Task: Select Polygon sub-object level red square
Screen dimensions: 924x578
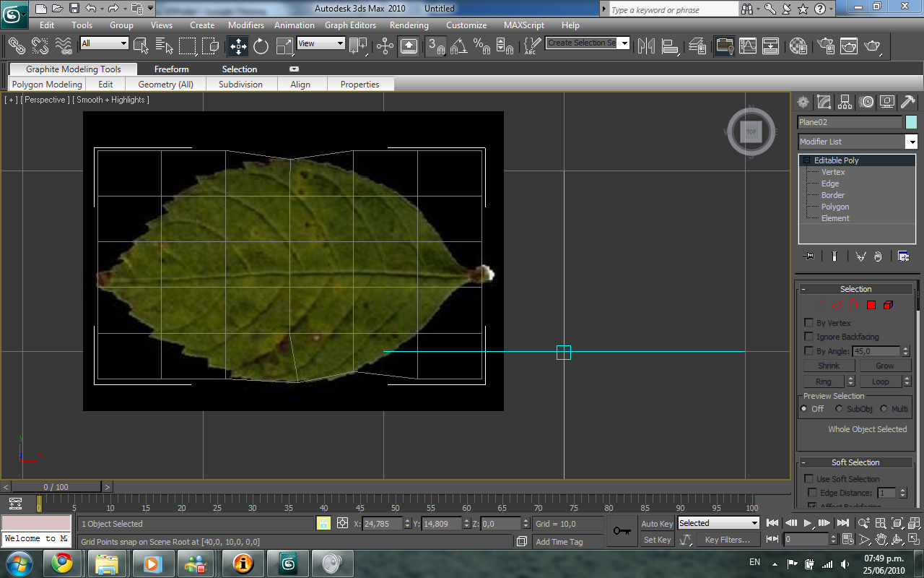Action: pyautogui.click(x=871, y=306)
